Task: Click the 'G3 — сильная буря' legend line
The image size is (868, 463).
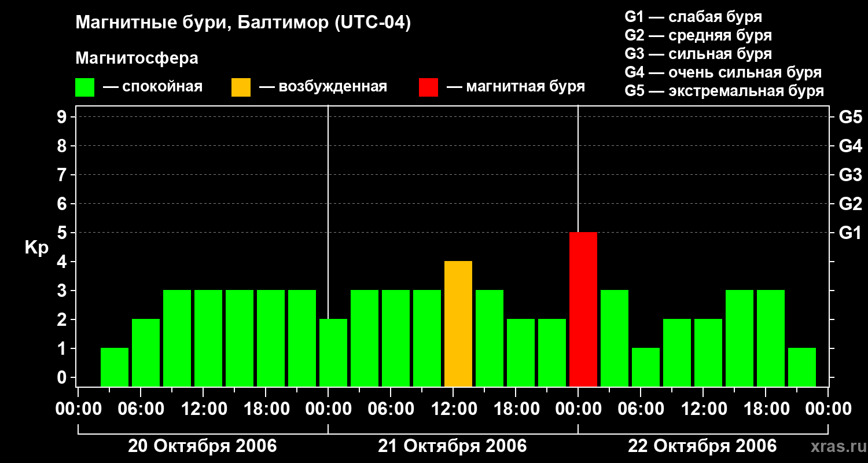Action: 698,54
